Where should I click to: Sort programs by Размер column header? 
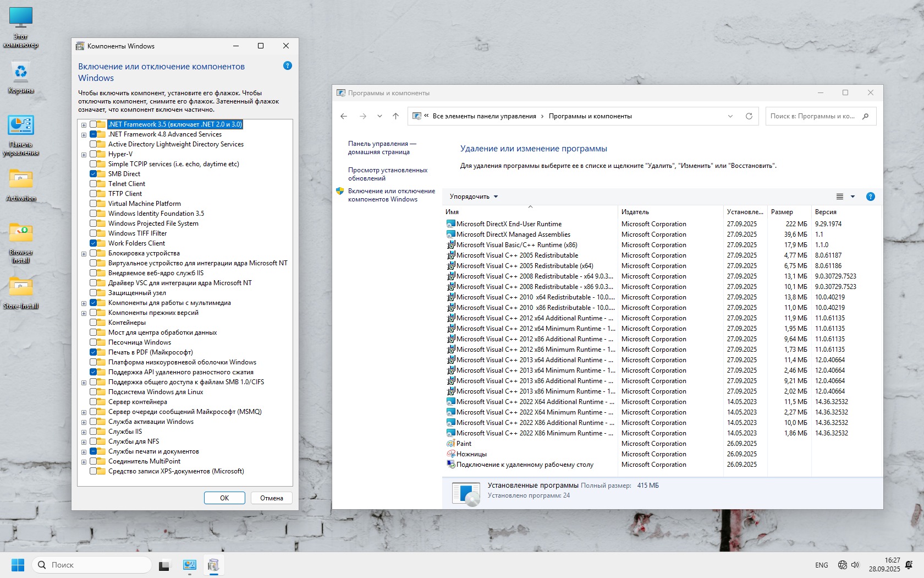tap(782, 212)
